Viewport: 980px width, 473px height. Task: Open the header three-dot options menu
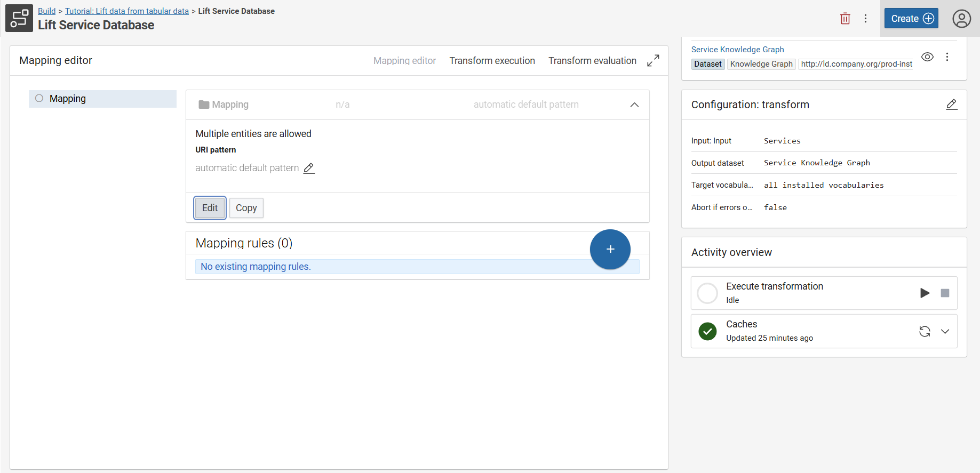tap(865, 19)
